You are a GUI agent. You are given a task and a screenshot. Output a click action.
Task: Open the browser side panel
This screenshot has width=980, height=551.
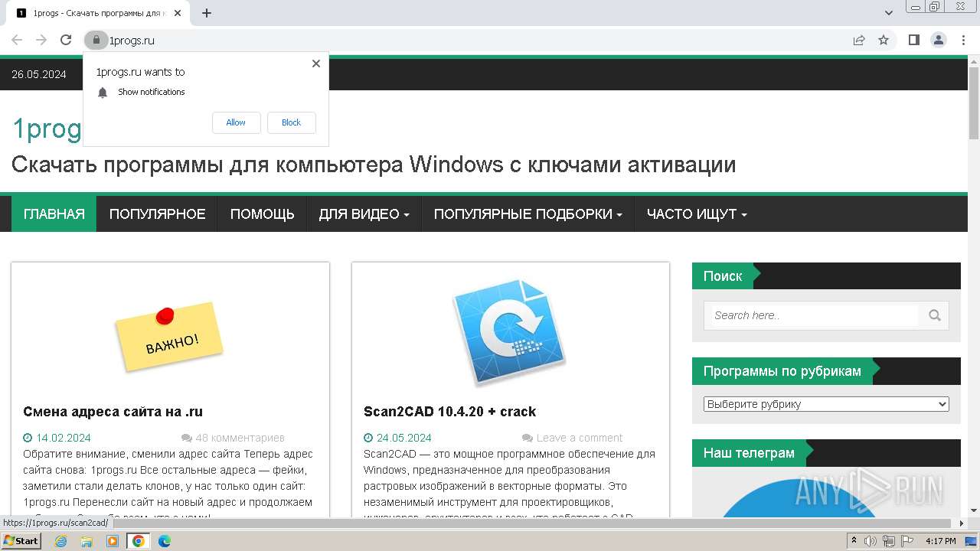(913, 40)
